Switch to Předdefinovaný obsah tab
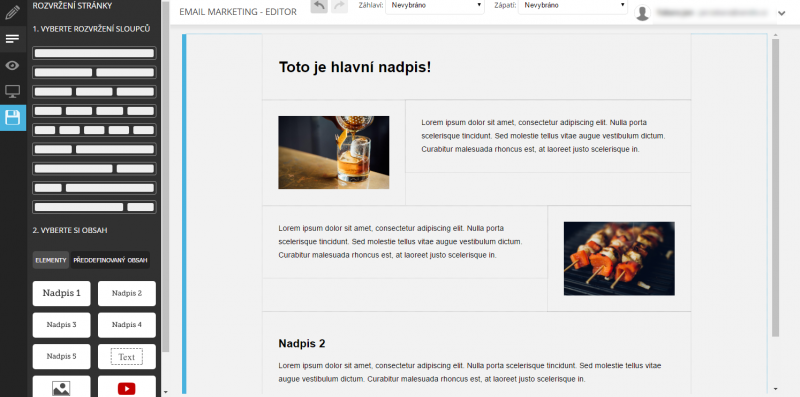This screenshot has height=397, width=800. [110, 260]
